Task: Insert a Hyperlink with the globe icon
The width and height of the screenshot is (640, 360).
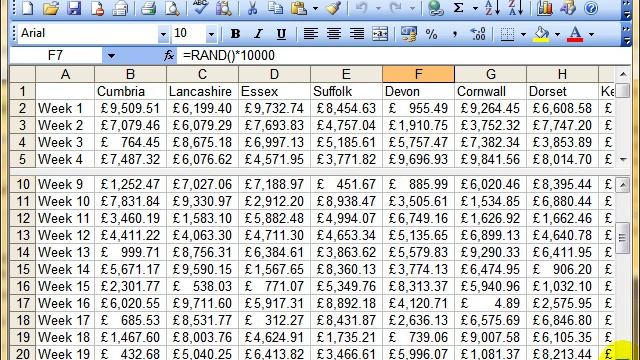Action: [x=435, y=8]
